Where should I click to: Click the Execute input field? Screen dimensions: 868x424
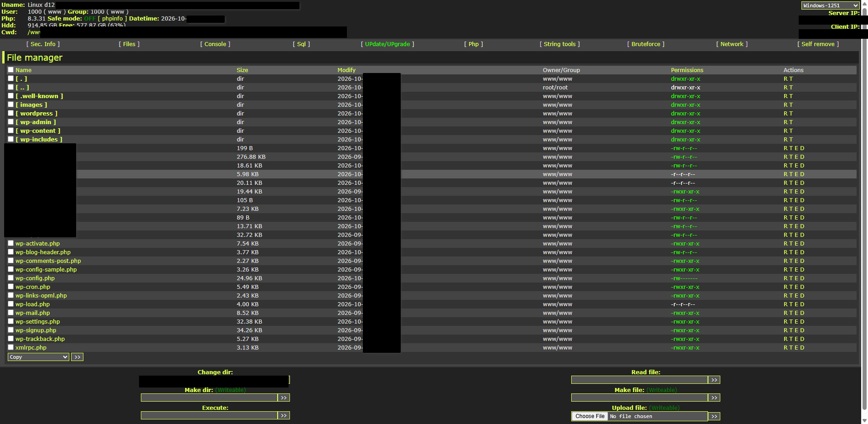(x=209, y=415)
